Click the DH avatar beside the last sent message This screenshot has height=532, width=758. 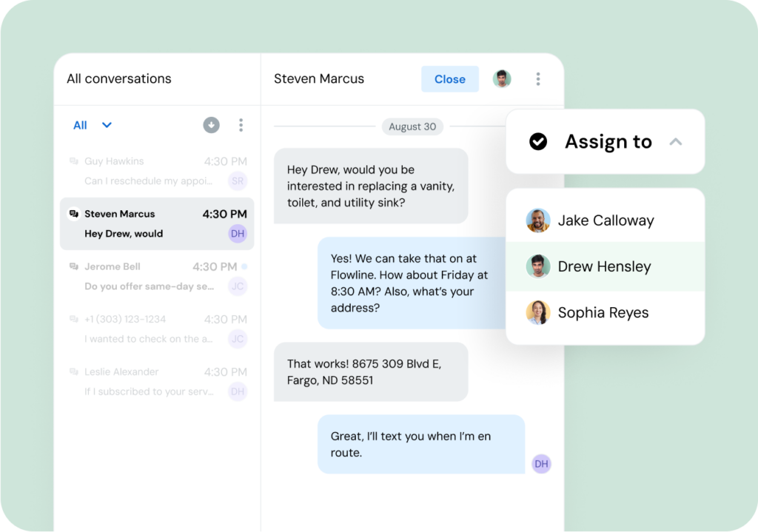click(x=541, y=464)
